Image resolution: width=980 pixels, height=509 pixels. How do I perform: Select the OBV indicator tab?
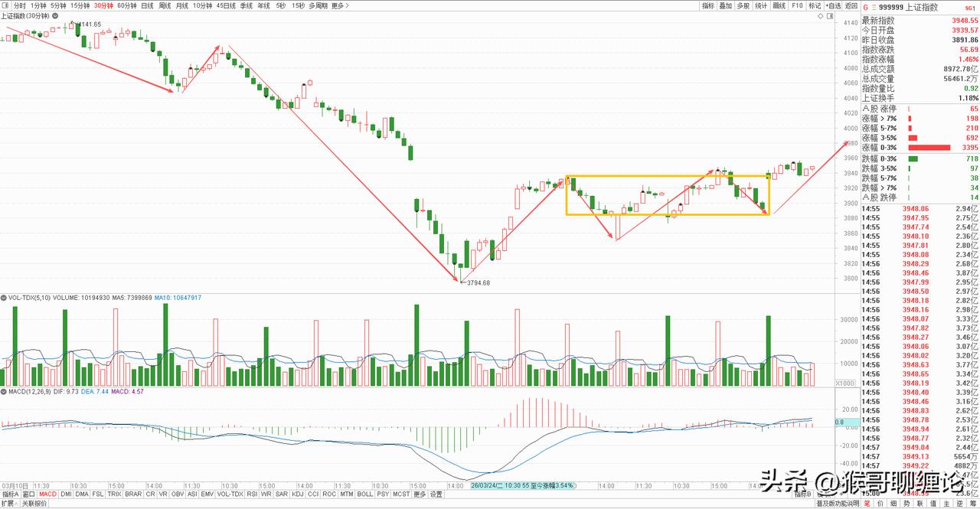tap(178, 494)
